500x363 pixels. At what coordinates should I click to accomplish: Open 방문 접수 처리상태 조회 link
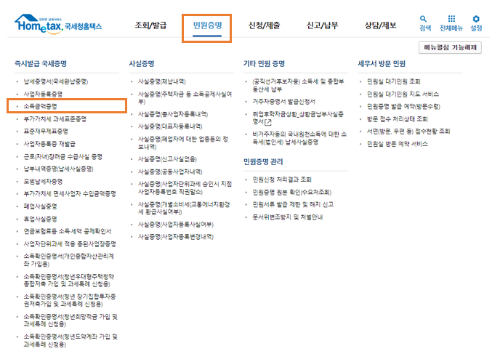[397, 119]
